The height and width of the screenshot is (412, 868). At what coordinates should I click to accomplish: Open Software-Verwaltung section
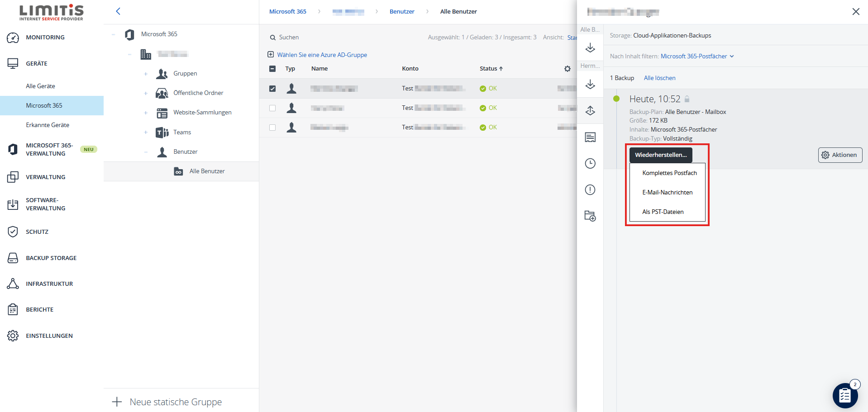point(45,204)
